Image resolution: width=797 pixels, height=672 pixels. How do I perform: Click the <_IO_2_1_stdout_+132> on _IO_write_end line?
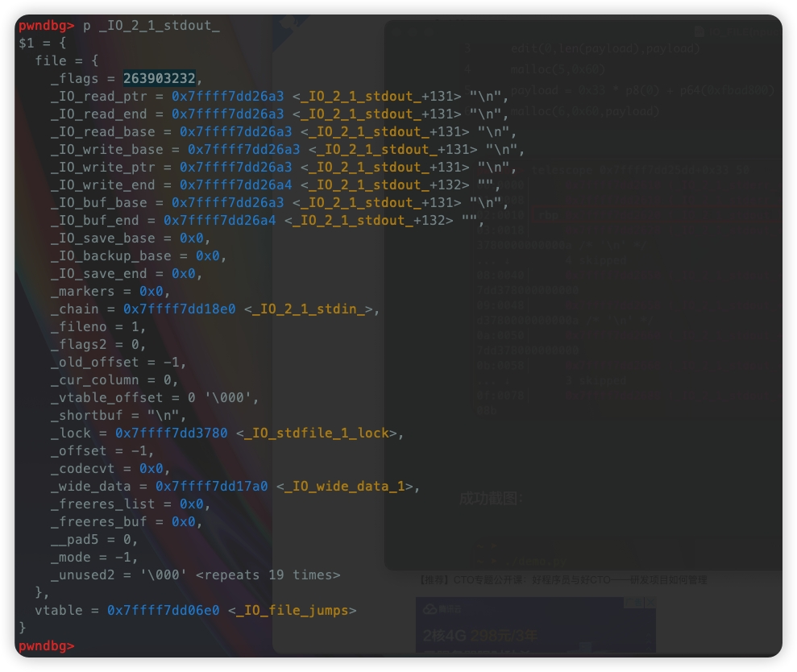[x=384, y=185]
